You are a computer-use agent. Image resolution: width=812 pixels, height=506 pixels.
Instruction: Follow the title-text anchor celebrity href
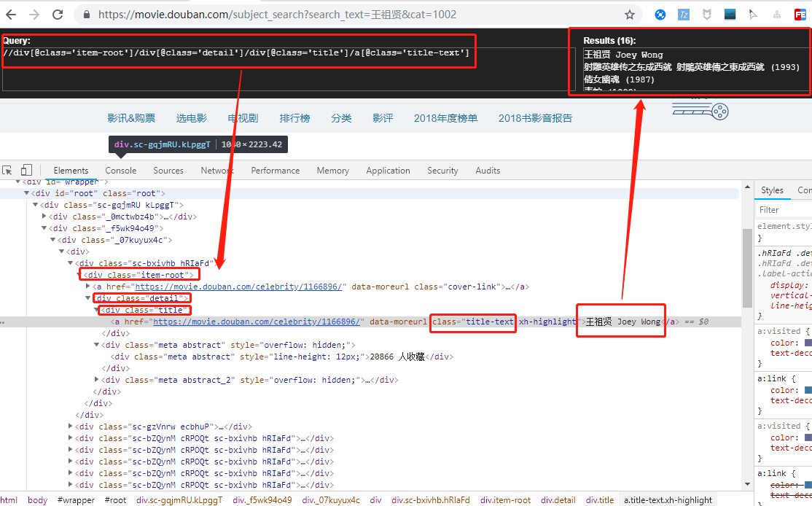coord(257,322)
